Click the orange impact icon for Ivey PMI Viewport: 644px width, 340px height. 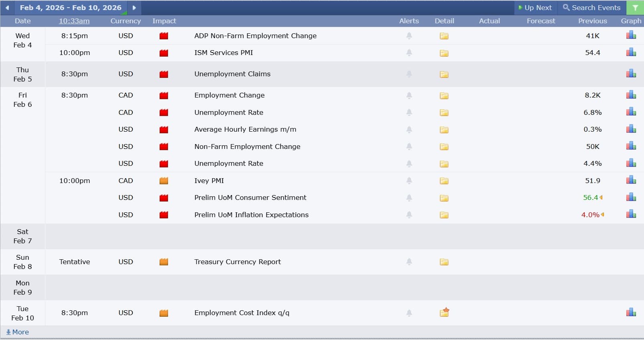coord(164,181)
